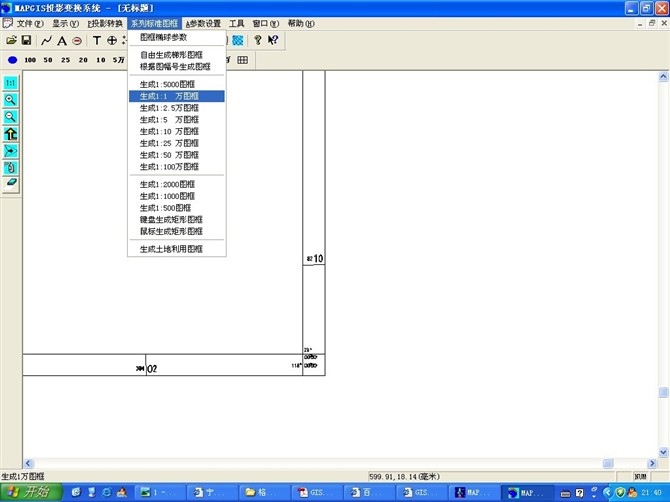Click the 1:1 view tool
This screenshot has width=670, height=502.
tap(11, 82)
